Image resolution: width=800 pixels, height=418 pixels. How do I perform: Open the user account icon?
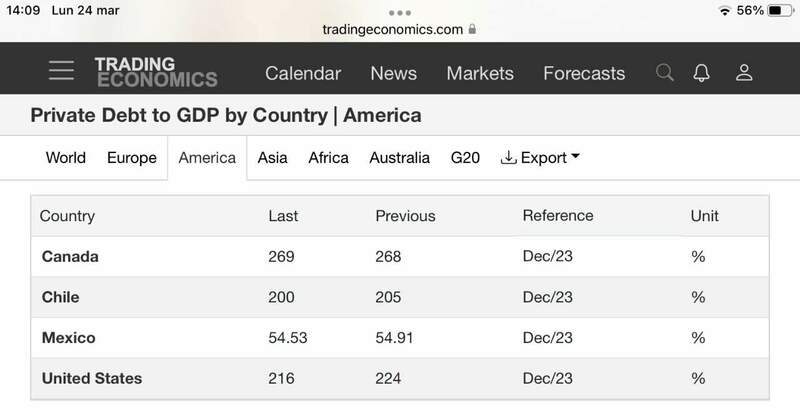pyautogui.click(x=743, y=72)
